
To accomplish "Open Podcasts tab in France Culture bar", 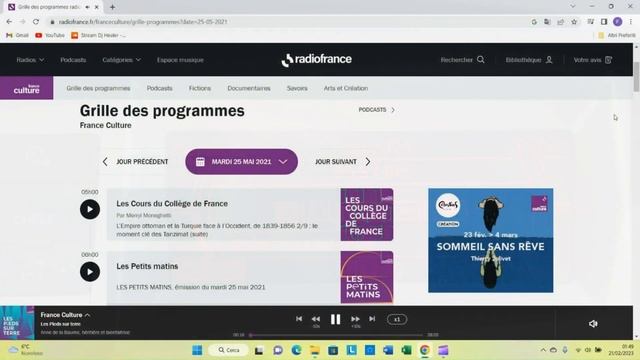I will [160, 88].
